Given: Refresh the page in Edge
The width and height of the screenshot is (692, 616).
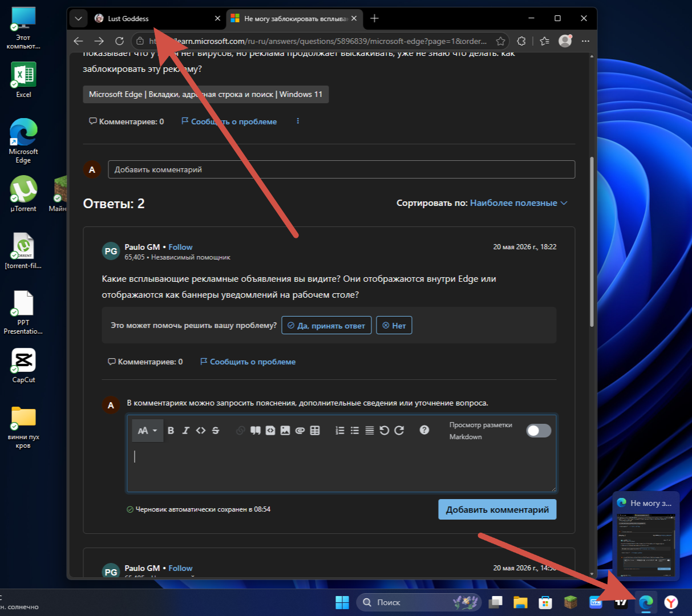Looking at the screenshot, I should point(119,41).
